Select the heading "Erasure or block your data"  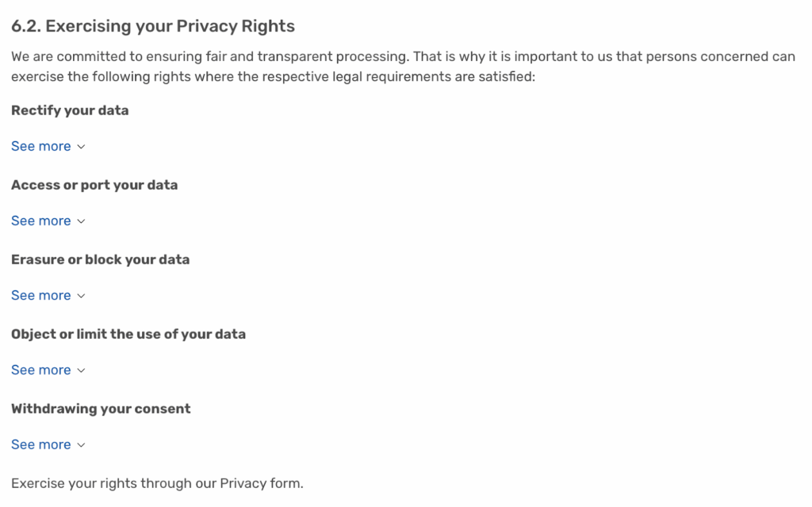click(100, 259)
